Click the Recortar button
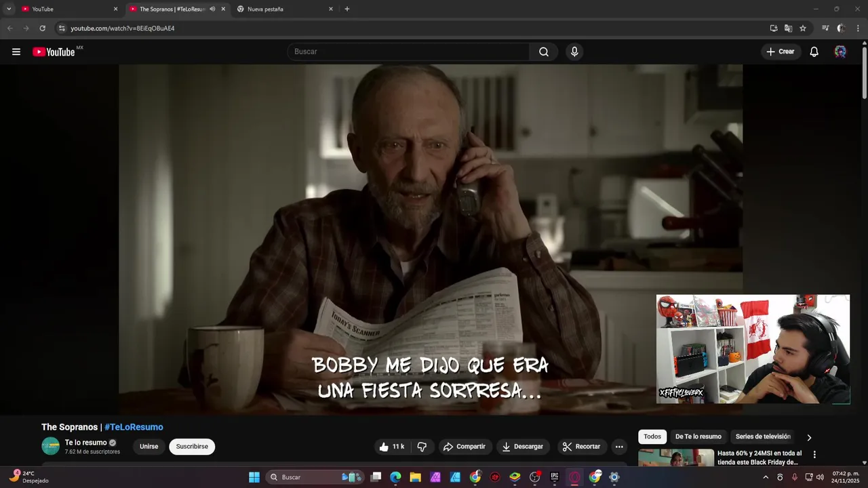This screenshot has height=488, width=868. [581, 447]
